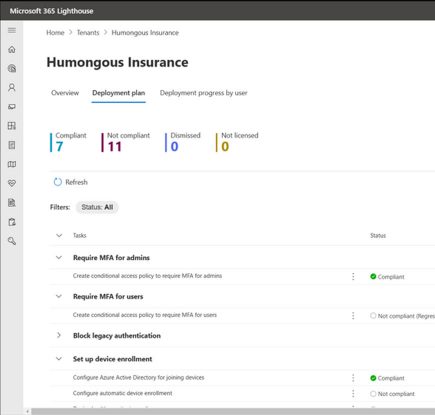Open Configure Azure Active Directory for joining devices
Image resolution: width=435 pixels, height=415 pixels.
138,377
